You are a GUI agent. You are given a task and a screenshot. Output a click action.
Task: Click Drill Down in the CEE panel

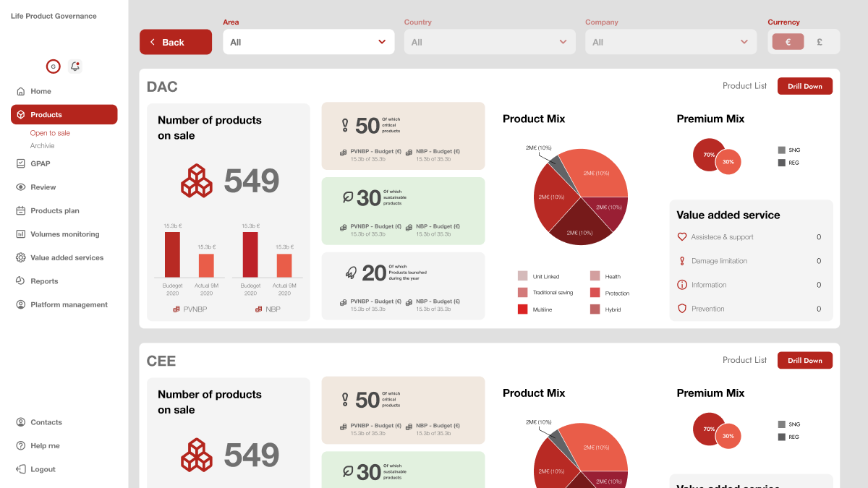tap(805, 360)
